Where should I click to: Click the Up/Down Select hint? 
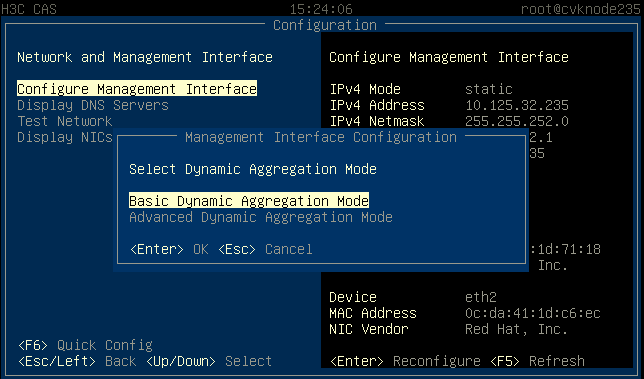[209, 361]
